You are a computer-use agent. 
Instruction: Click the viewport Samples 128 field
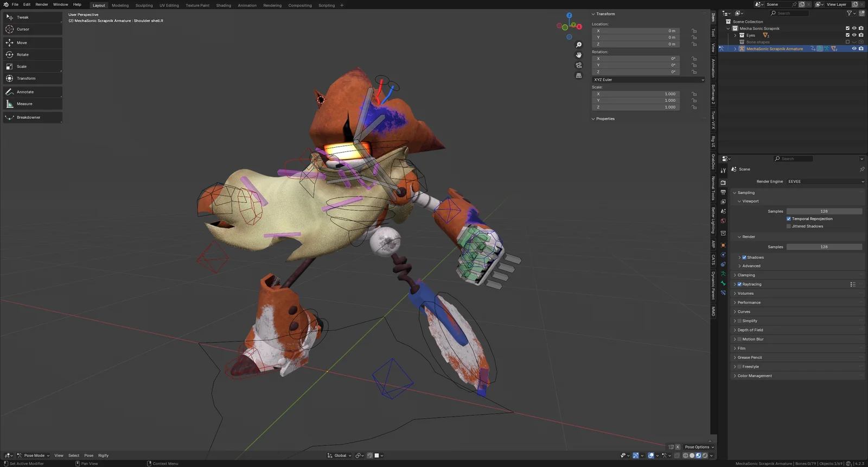(x=824, y=211)
